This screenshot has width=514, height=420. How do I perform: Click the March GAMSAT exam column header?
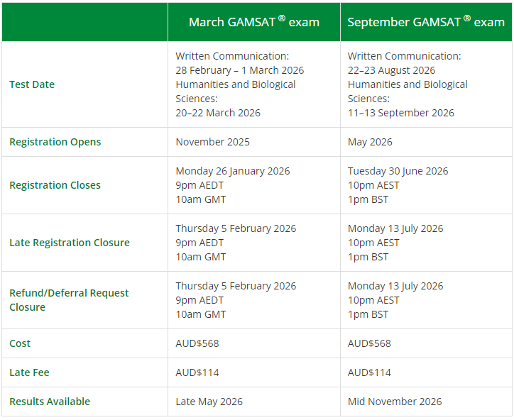point(253,22)
